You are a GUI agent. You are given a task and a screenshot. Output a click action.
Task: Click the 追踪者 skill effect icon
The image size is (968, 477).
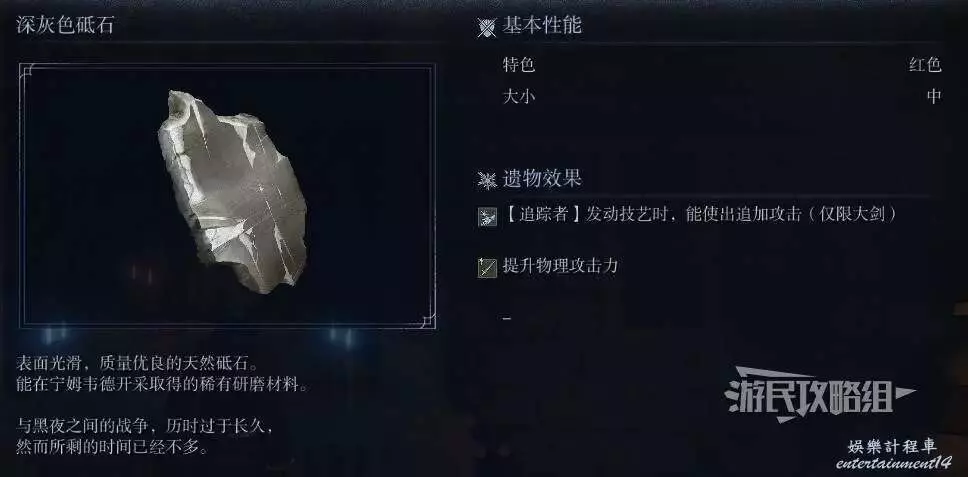click(487, 217)
